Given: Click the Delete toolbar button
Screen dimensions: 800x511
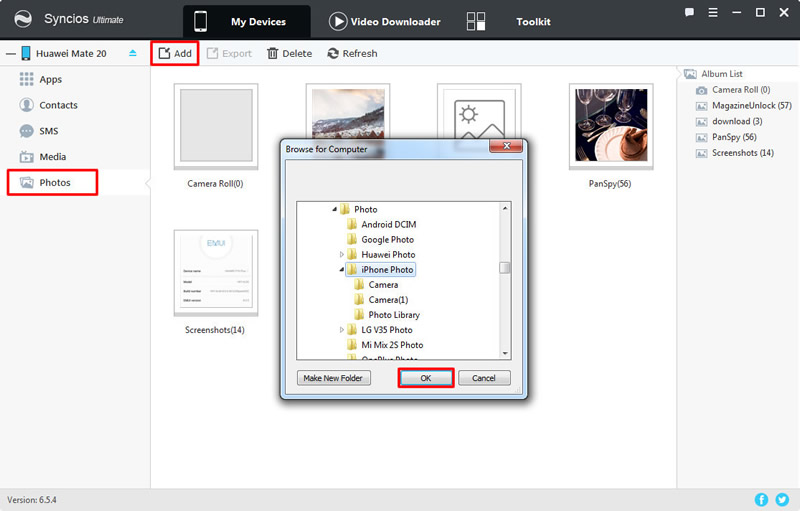Looking at the screenshot, I should [x=289, y=53].
